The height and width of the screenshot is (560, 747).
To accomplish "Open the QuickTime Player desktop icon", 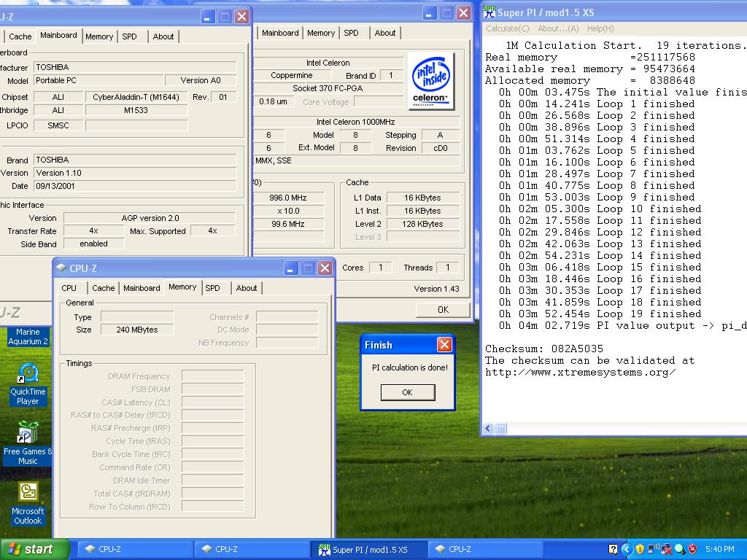I will pyautogui.click(x=28, y=384).
